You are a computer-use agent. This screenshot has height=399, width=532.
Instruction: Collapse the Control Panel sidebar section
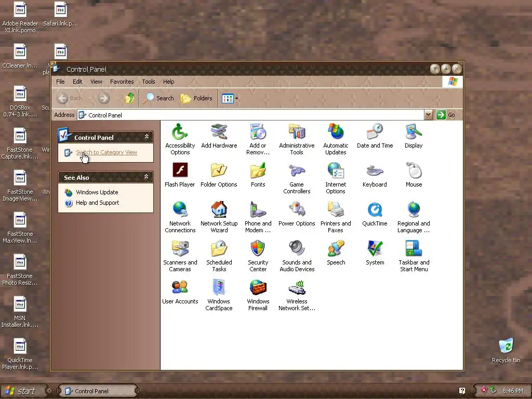click(x=147, y=137)
